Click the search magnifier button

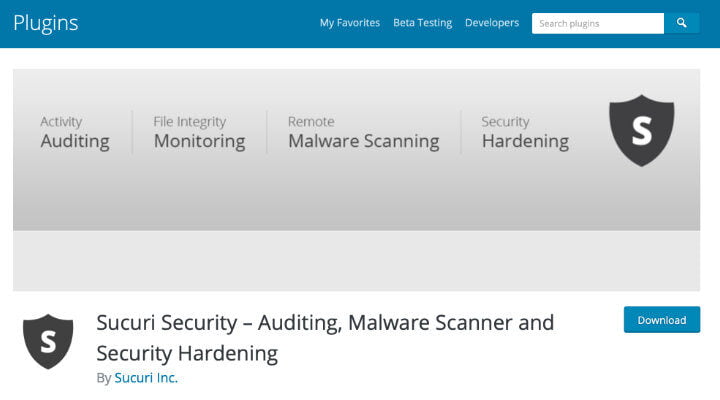(681, 23)
